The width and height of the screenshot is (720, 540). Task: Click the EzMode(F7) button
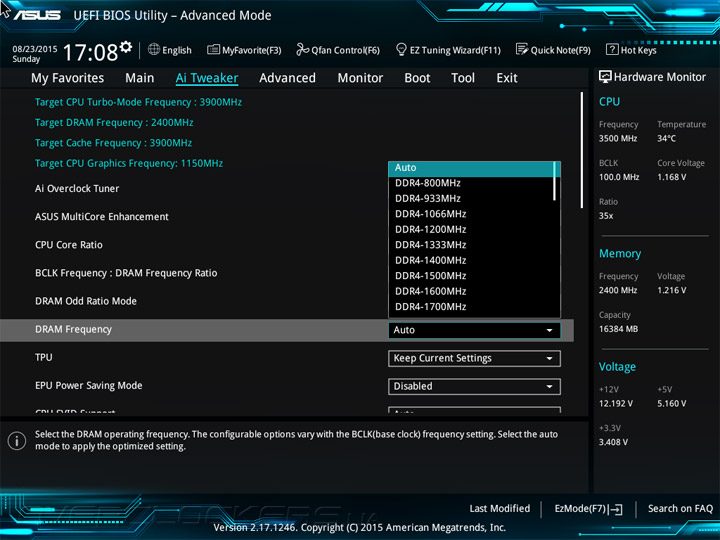click(588, 509)
